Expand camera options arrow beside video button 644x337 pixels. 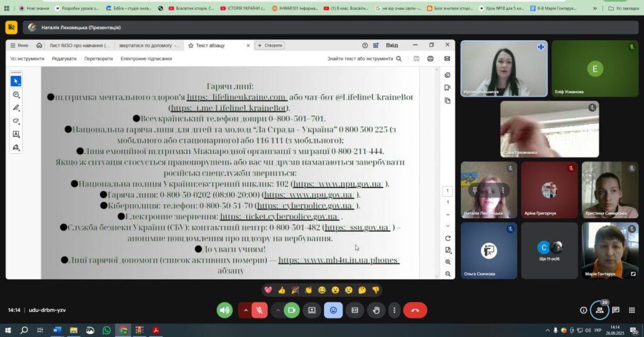point(277,310)
